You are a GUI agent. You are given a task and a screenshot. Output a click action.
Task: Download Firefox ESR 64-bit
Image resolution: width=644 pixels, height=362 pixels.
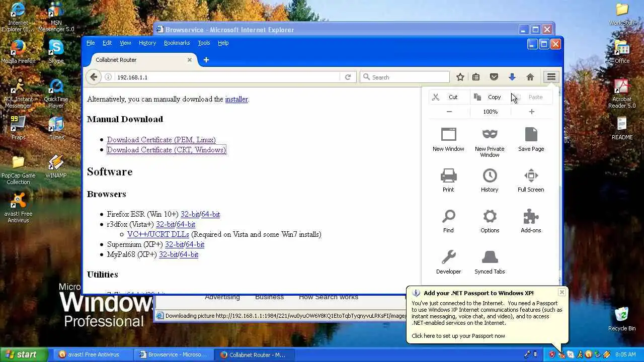point(211,214)
